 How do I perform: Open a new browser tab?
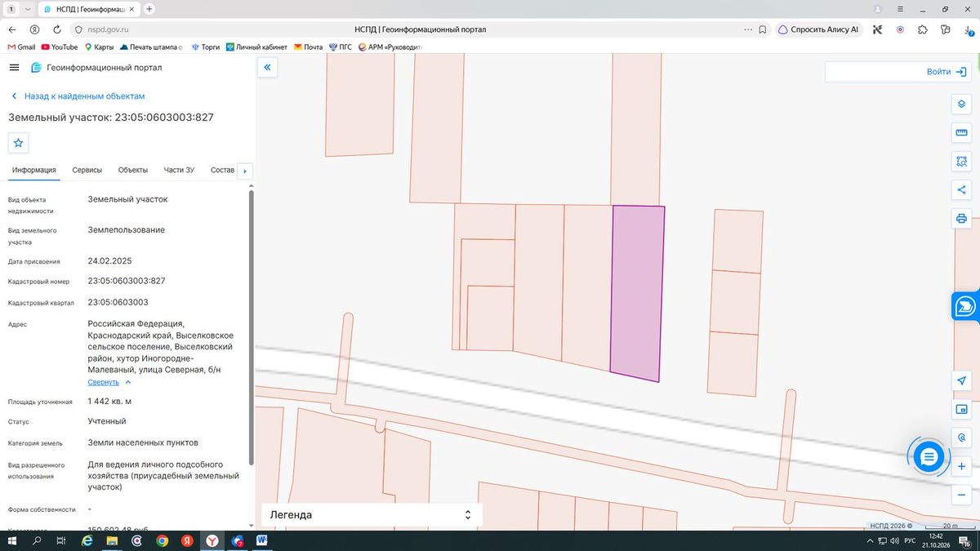pos(149,8)
